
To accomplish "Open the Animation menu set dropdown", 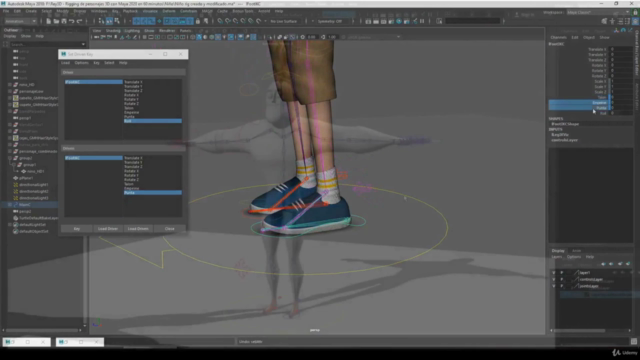I will pos(20,21).
